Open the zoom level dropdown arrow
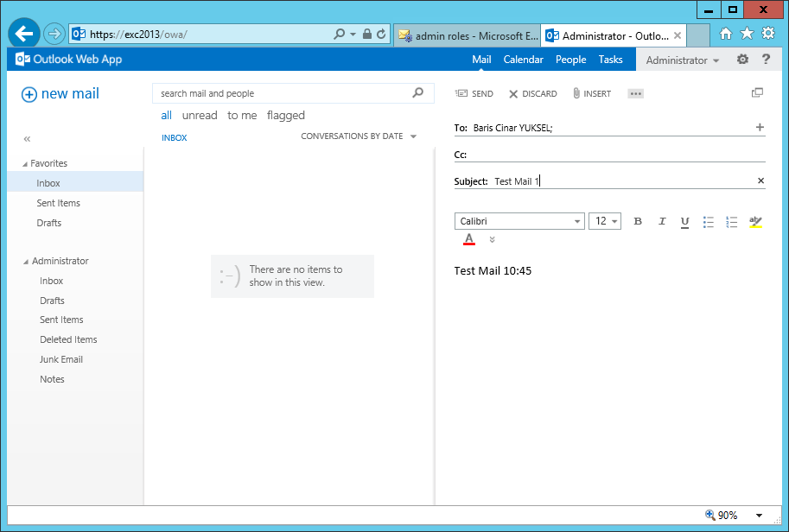The height and width of the screenshot is (532, 789). point(760,516)
